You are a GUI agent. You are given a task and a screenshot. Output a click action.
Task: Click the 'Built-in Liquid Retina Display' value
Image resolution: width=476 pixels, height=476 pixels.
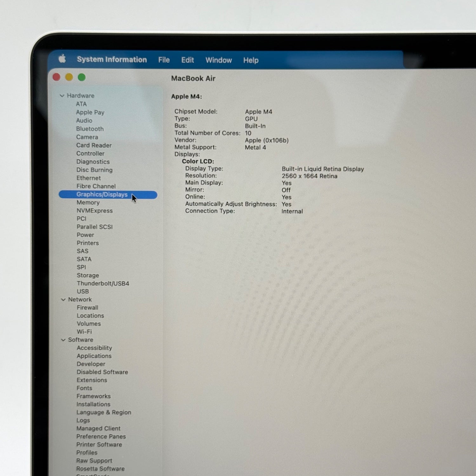[323, 169]
